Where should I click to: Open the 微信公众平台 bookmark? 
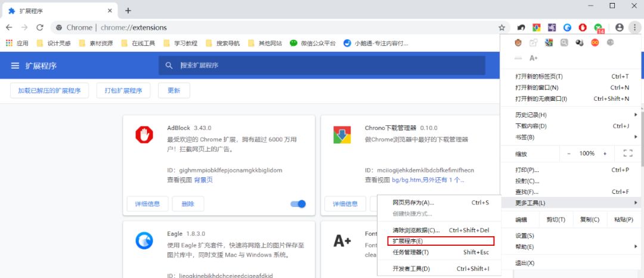pos(312,43)
